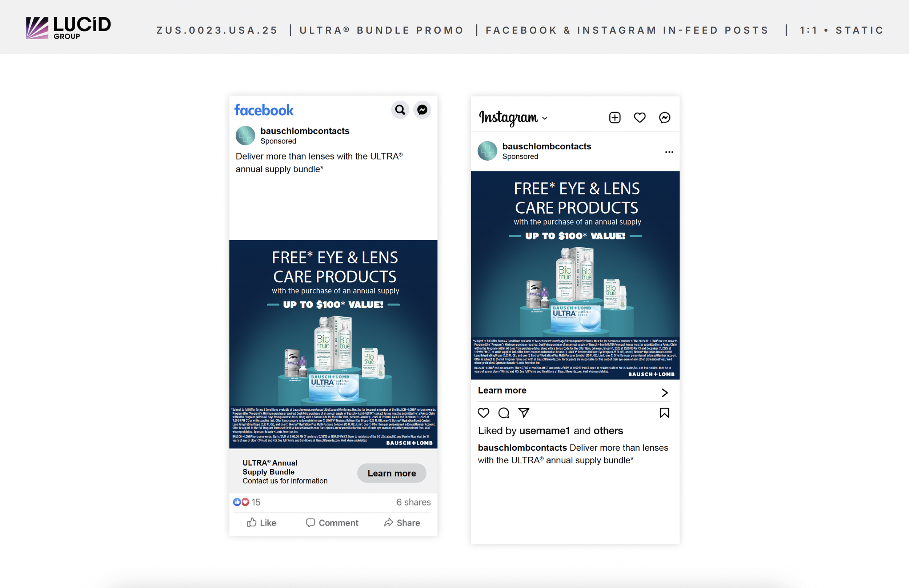Open bauschlombcontacts profile on Facebook post
The image size is (909, 588).
(x=304, y=131)
